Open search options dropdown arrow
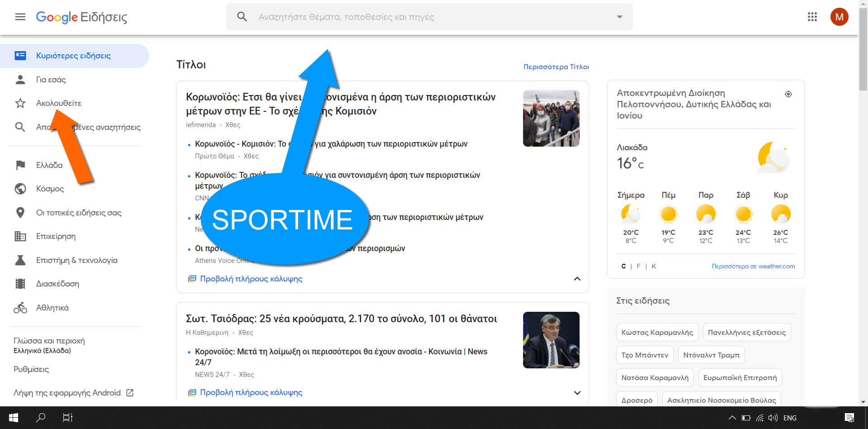Screen dimensions: 868x429 coord(619,17)
